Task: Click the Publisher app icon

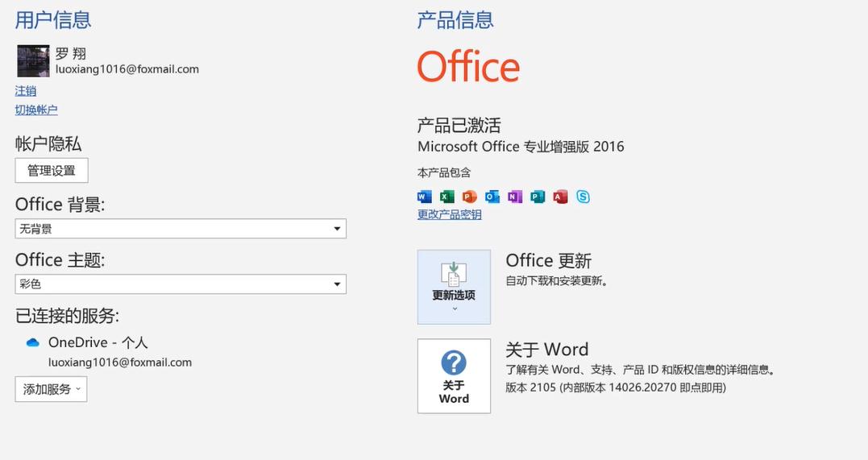Action: (x=538, y=197)
